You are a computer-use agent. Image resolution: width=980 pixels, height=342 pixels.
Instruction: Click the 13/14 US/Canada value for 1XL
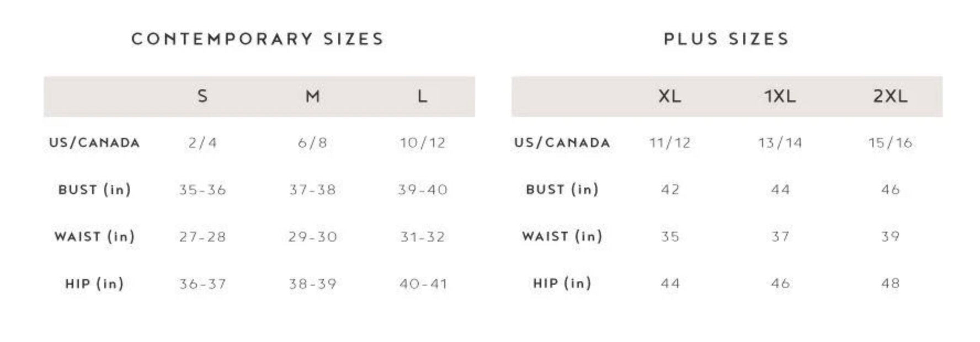pyautogui.click(x=780, y=143)
